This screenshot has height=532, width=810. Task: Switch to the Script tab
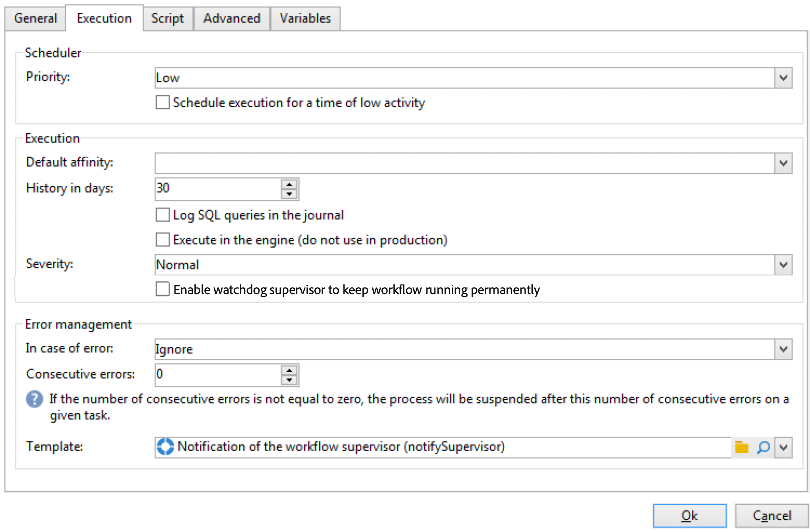pyautogui.click(x=168, y=18)
